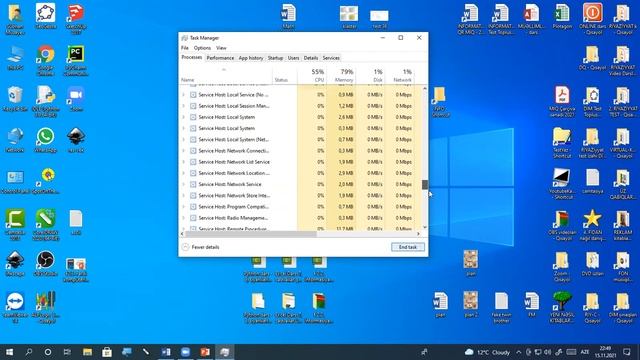Select the Local System row using 2,6 MB
The height and width of the screenshot is (360, 640).
301,117
